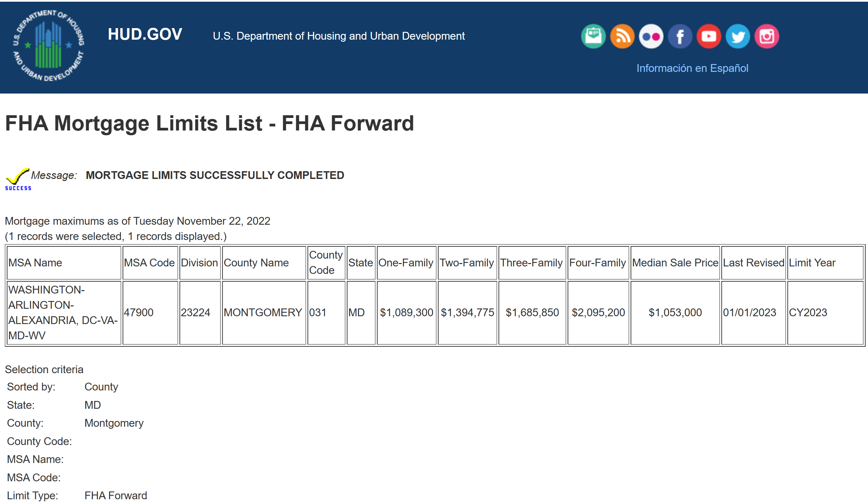868x504 pixels.
Task: Open the Instagram icon
Action: pos(767,36)
